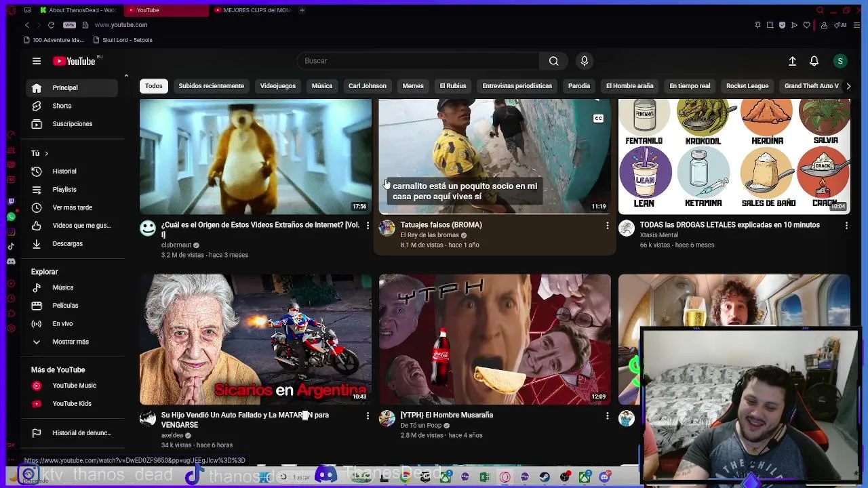This screenshot has width=868, height=488.
Task: Open De Tó un Poop channel link
Action: pyautogui.click(x=420, y=426)
